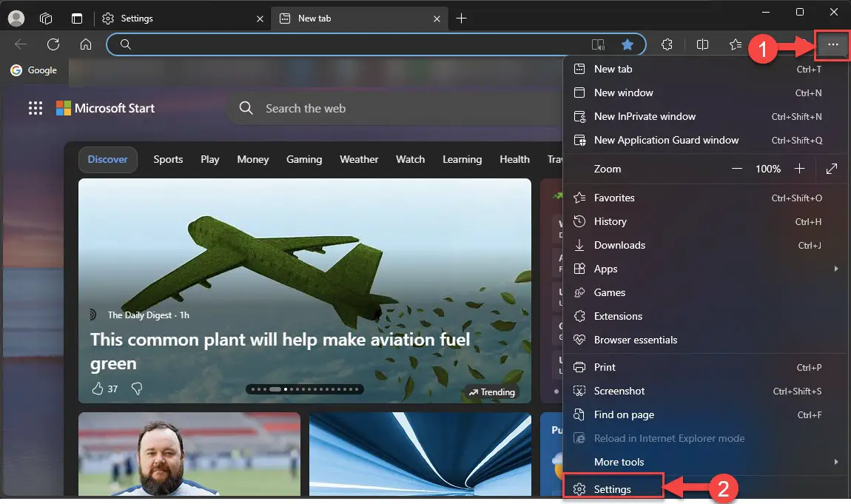The image size is (851, 504).
Task: Reload the page with the Refresh icon
Action: click(x=53, y=44)
